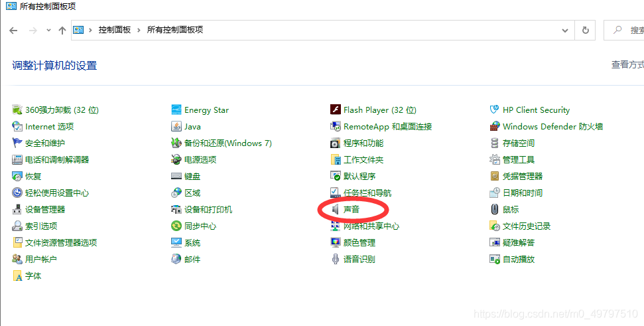Open the 声音 speaker icon

336,209
